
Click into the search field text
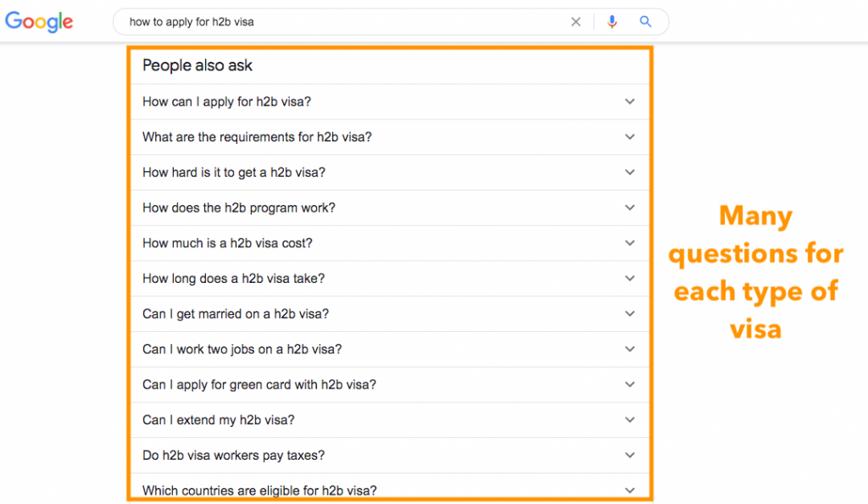point(192,22)
